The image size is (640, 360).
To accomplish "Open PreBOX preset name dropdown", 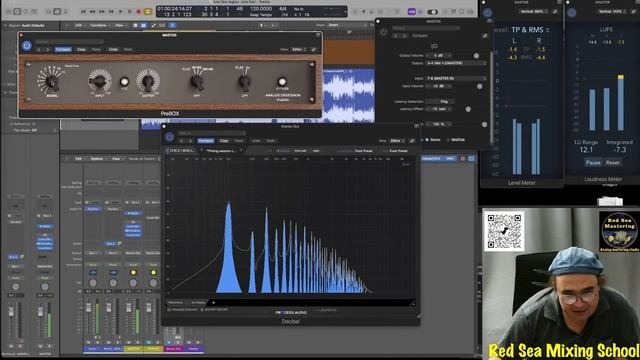I will [x=69, y=42].
